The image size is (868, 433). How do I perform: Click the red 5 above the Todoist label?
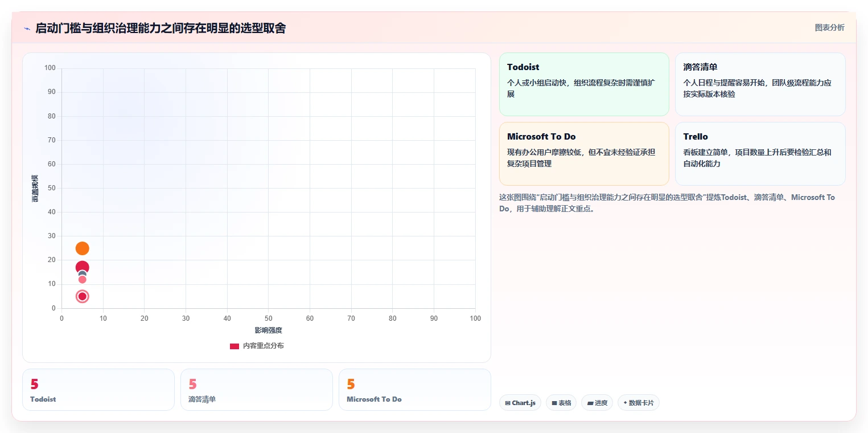click(x=34, y=385)
